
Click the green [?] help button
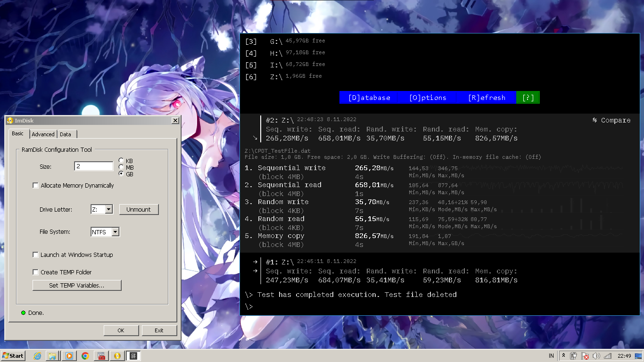tap(528, 98)
